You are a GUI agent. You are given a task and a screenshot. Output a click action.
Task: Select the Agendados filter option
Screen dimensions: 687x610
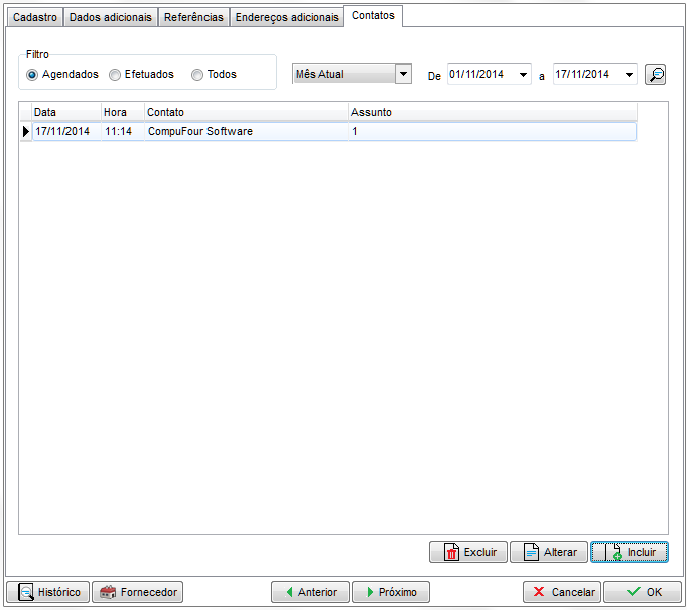tap(32, 75)
